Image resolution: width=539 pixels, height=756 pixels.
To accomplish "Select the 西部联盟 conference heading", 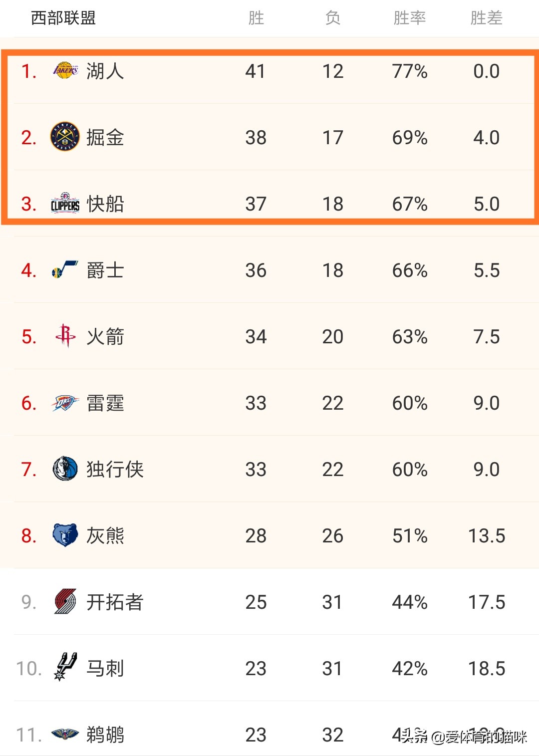I will pos(63,18).
